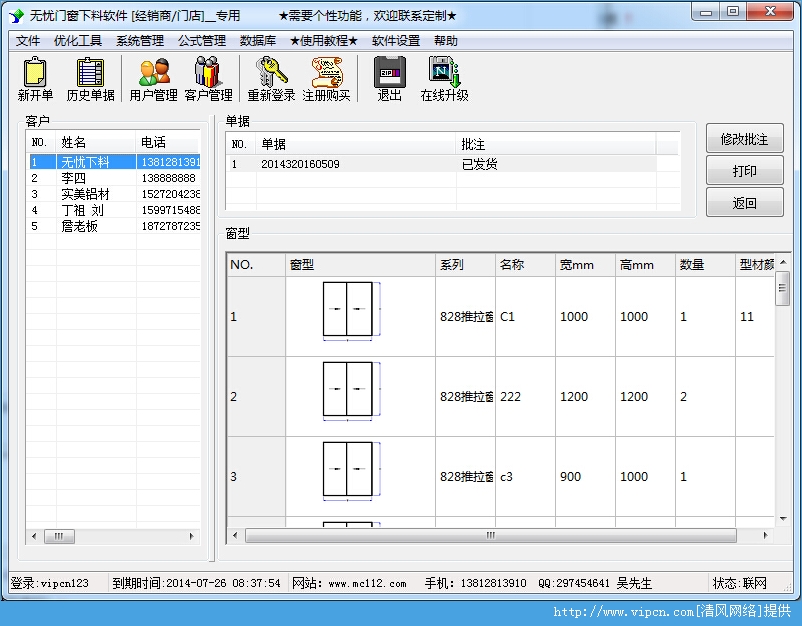802x626 pixels.
Task: Click the 宽mm column header
Action: click(586, 264)
